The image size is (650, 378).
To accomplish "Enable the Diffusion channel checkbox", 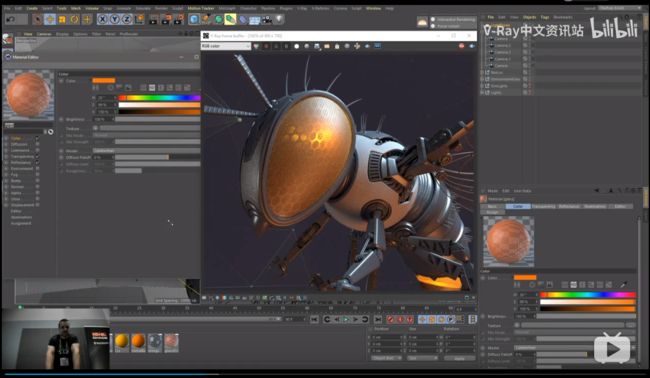I will pos(37,144).
